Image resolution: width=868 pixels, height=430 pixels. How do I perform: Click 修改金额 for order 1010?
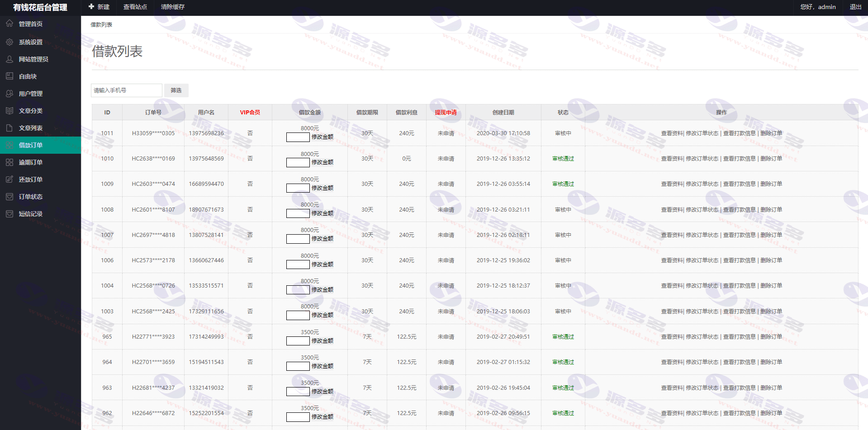323,162
